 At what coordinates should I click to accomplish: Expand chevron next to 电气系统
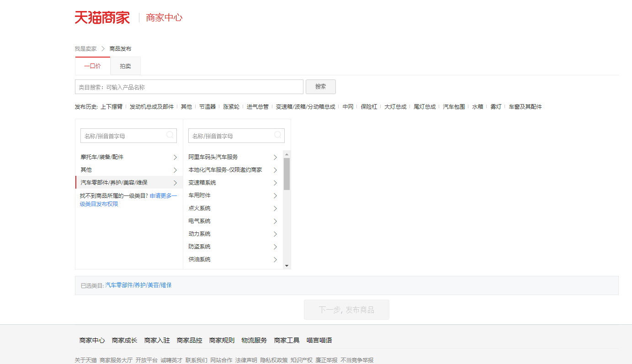click(x=276, y=221)
